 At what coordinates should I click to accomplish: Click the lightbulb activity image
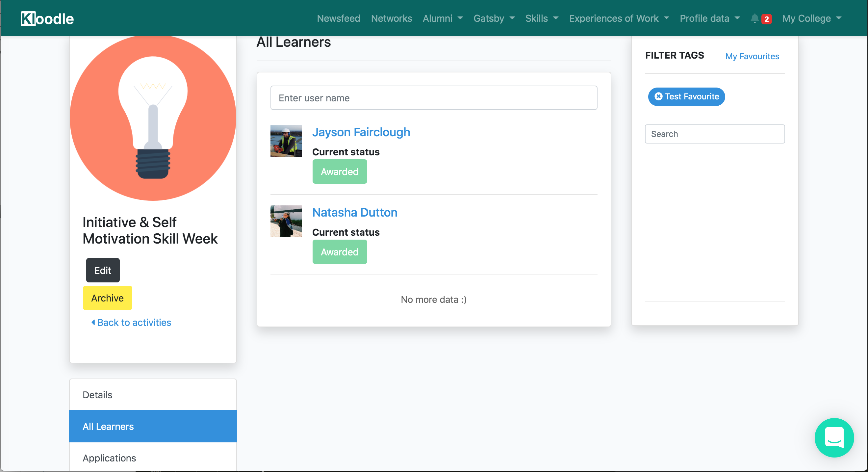pos(153,118)
